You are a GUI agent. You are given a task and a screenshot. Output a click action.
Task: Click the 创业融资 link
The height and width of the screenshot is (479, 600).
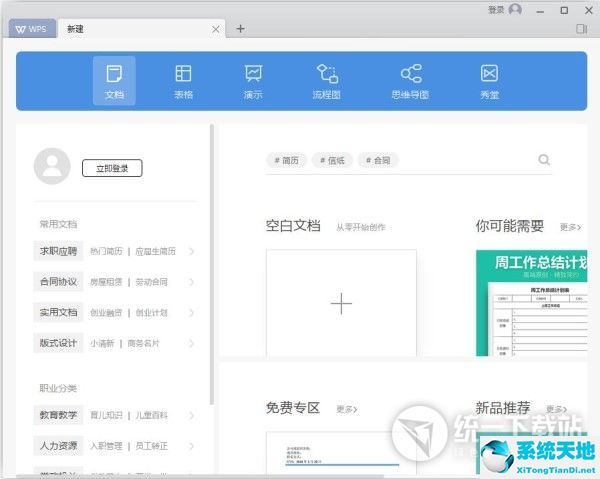pos(106,313)
